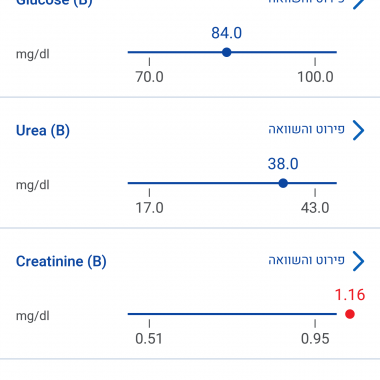The height and width of the screenshot is (380, 380).
Task: Click the Creatinine (B) test name
Action: (x=61, y=261)
